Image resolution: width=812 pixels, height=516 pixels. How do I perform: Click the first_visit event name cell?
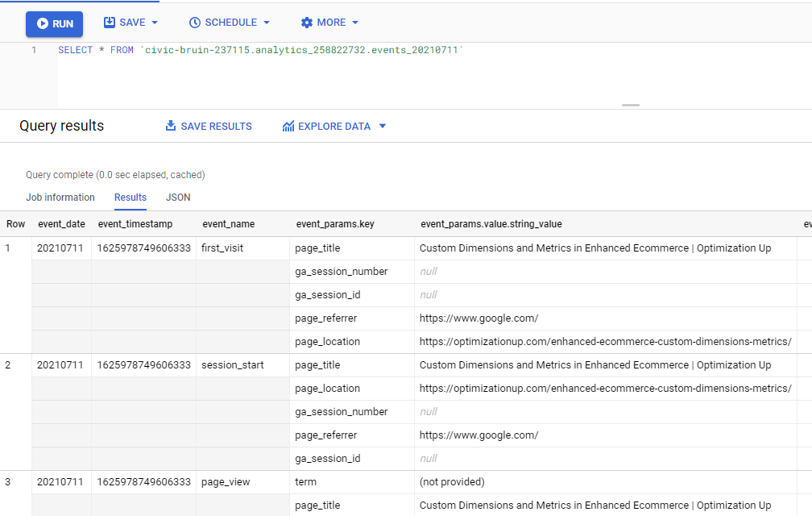tap(222, 248)
